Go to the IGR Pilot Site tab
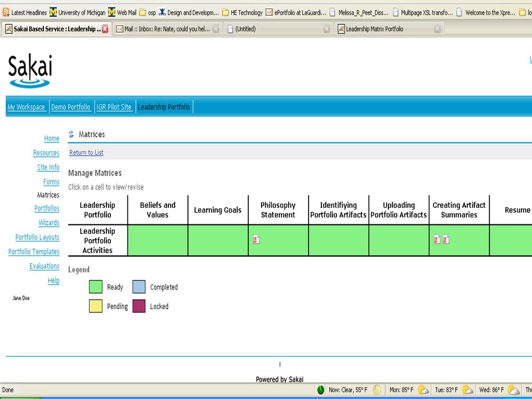 (x=114, y=107)
